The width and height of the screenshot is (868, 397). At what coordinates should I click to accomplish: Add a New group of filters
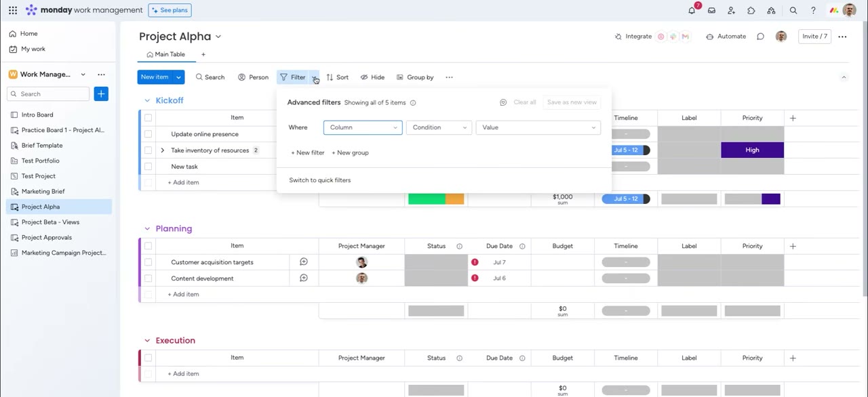[350, 153]
